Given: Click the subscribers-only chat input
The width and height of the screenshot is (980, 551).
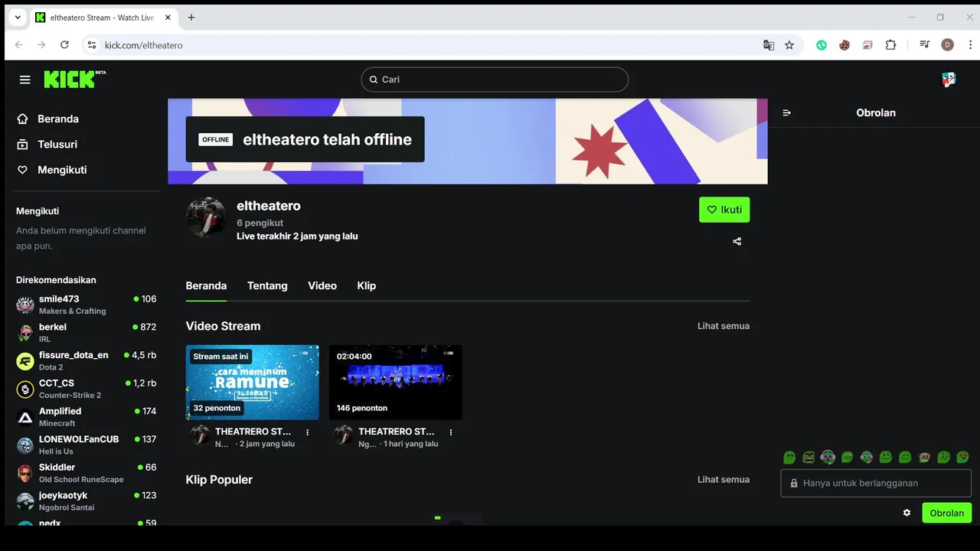Looking at the screenshot, I should click(876, 483).
